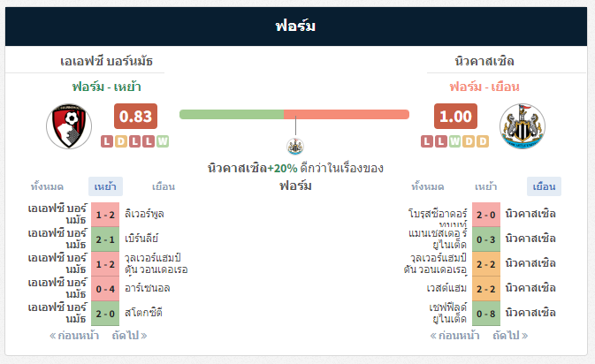This screenshot has height=364, width=595.
Task: Go to ถัดไป under Newcastle matches
Action: click(x=510, y=336)
